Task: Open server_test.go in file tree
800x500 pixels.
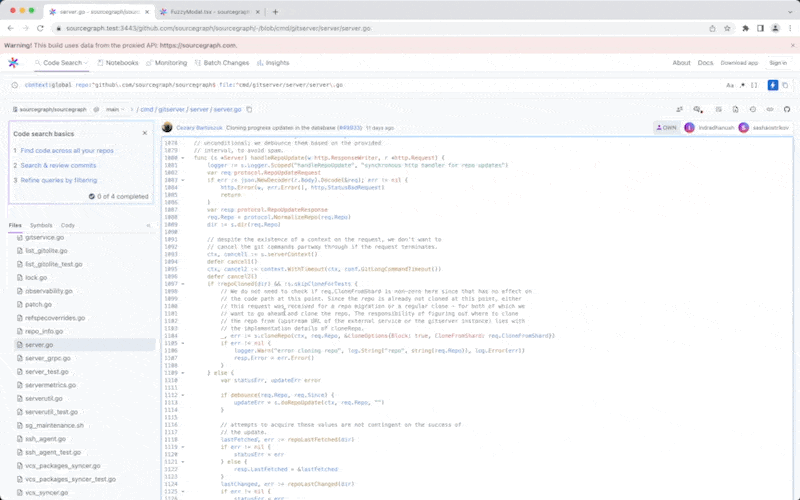Action: tap(46, 371)
